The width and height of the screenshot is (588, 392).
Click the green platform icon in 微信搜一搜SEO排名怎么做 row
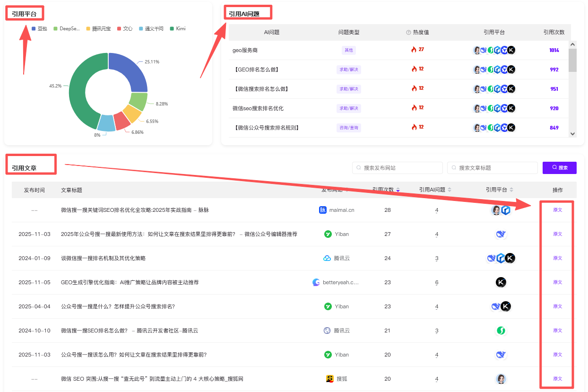click(x=501, y=331)
